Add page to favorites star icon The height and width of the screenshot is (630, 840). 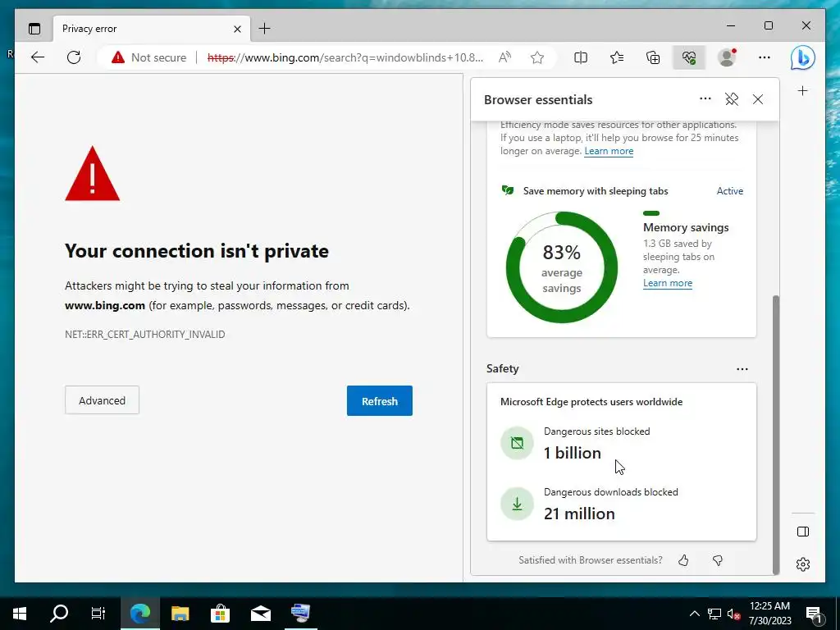coord(537,57)
